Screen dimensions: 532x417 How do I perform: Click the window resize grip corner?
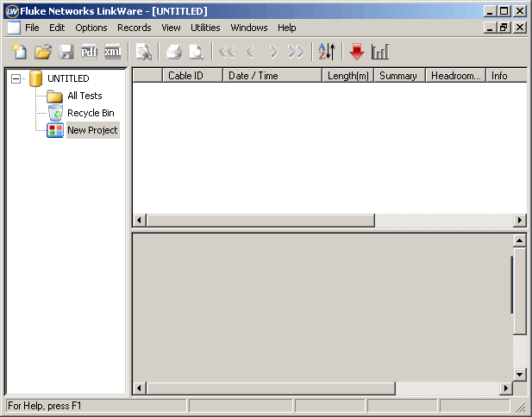tap(520, 406)
